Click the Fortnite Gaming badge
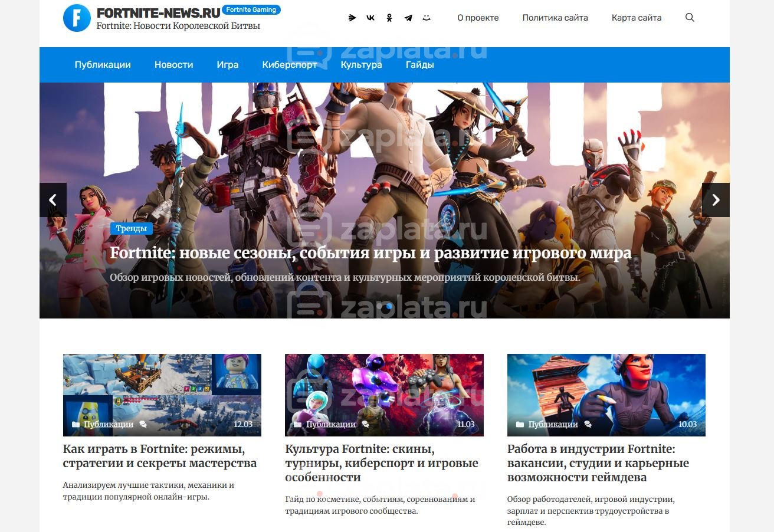774x532 pixels. [252, 9]
